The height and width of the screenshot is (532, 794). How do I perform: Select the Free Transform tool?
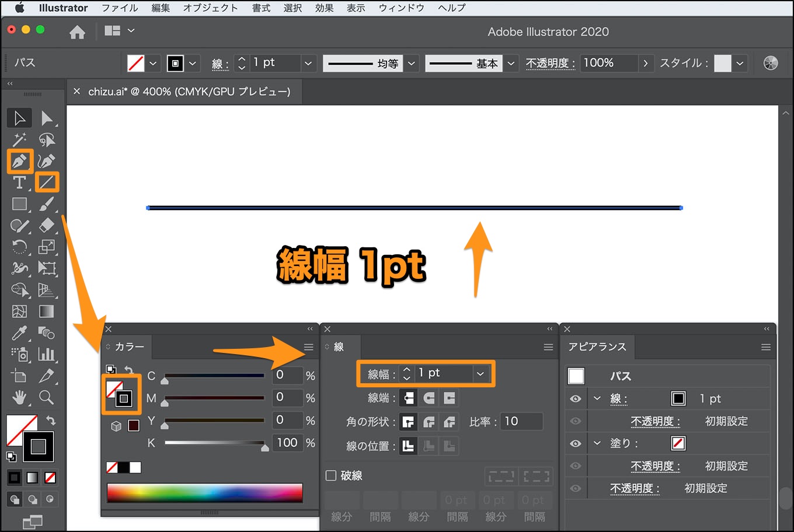point(47,268)
